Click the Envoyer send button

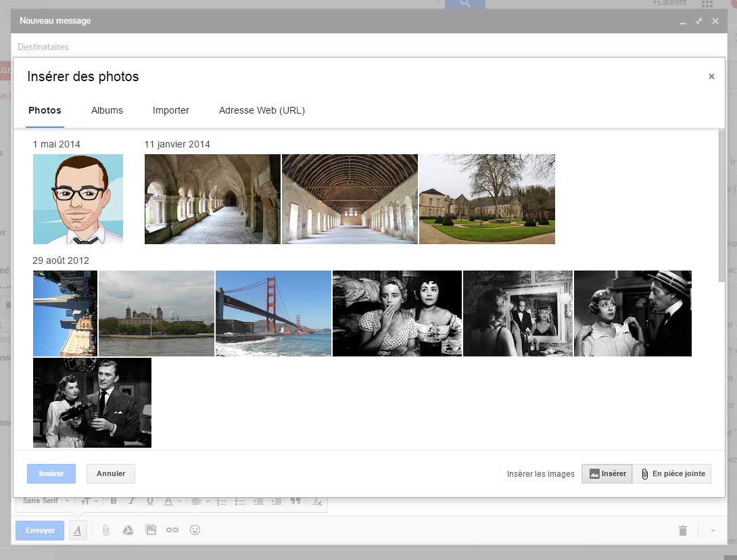[40, 530]
